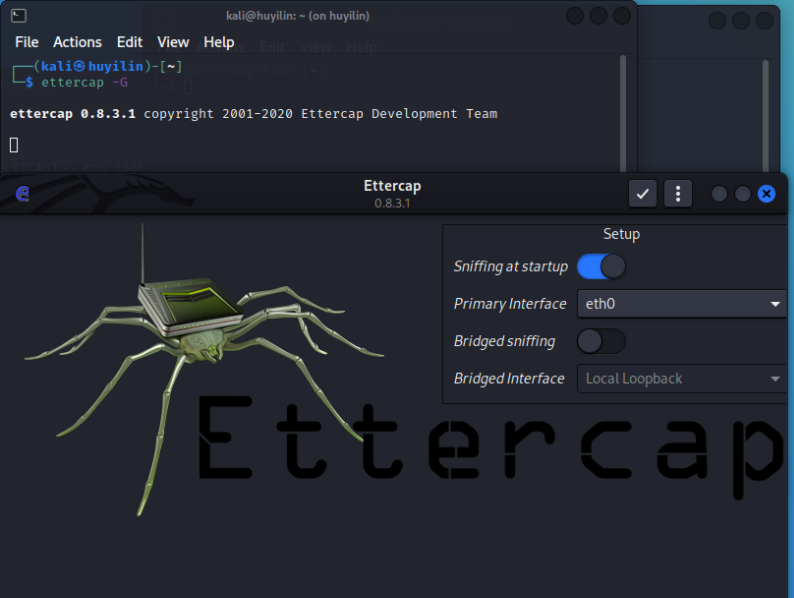794x598 pixels.
Task: Click the terminal cursor on the empty line
Action: 14,145
